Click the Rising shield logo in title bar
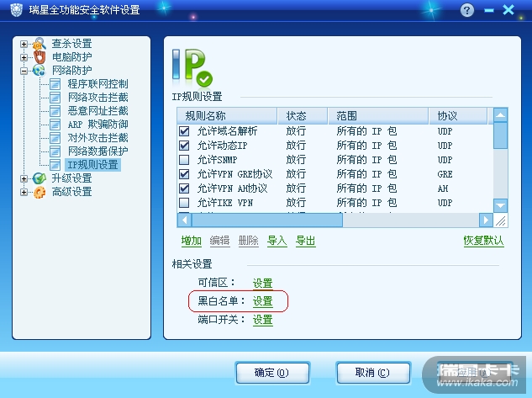The image size is (532, 398). click(16, 10)
